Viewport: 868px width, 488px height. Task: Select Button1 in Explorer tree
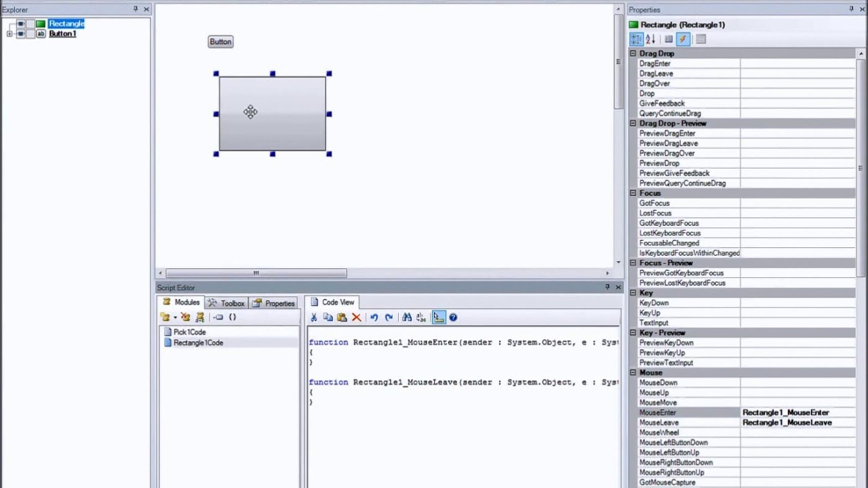click(62, 33)
